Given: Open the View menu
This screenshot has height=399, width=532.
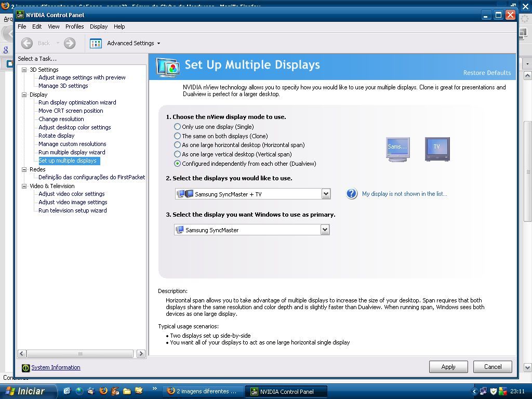Looking at the screenshot, I should [x=54, y=26].
